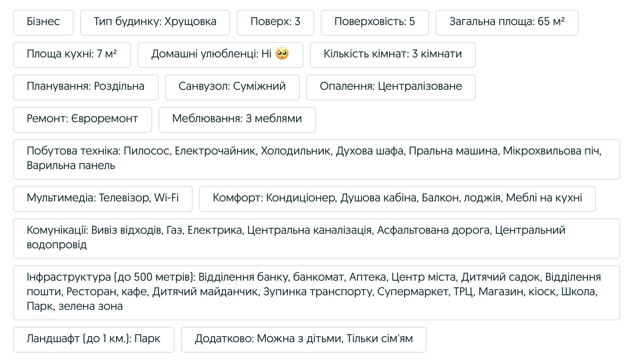The width and height of the screenshot is (636, 364).
Task: Open the Побутова техніка appliances list tag
Action: [316, 159]
